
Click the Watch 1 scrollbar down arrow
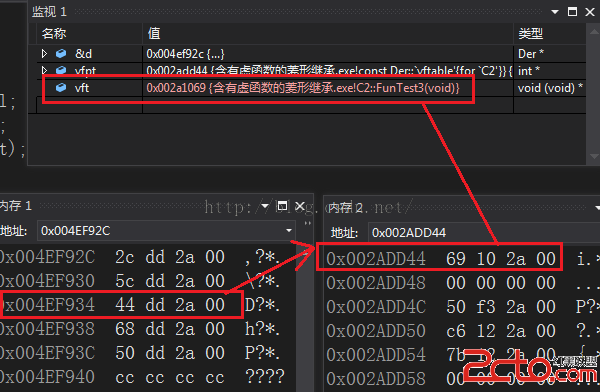coord(594,156)
